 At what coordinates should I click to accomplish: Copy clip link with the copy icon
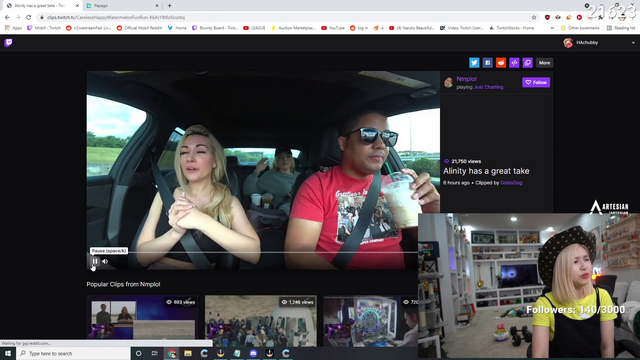528,63
